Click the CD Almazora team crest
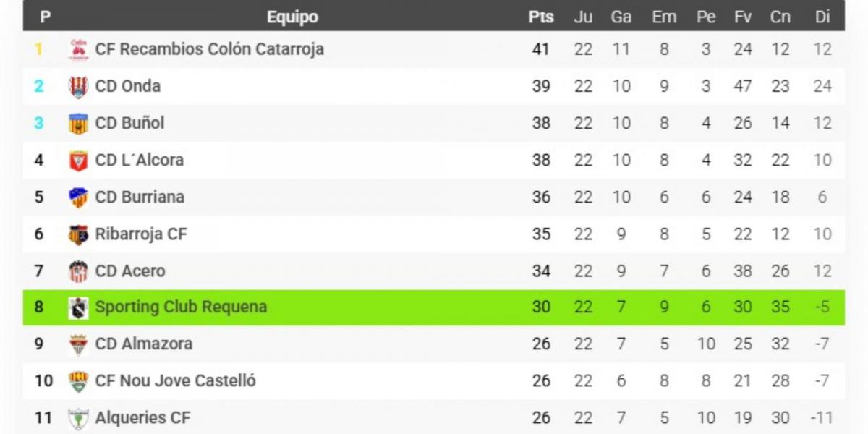868x434 pixels. (78, 344)
